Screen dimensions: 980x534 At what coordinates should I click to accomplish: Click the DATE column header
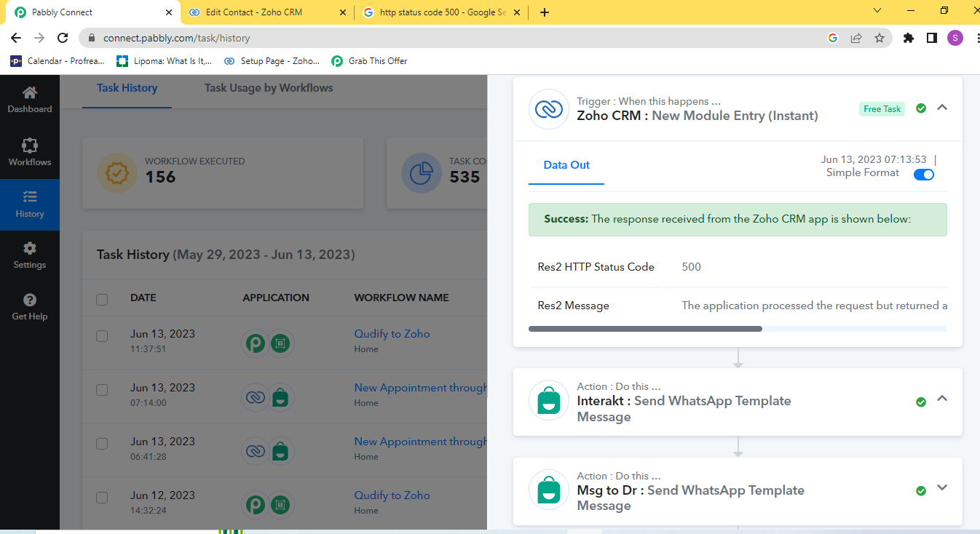143,298
